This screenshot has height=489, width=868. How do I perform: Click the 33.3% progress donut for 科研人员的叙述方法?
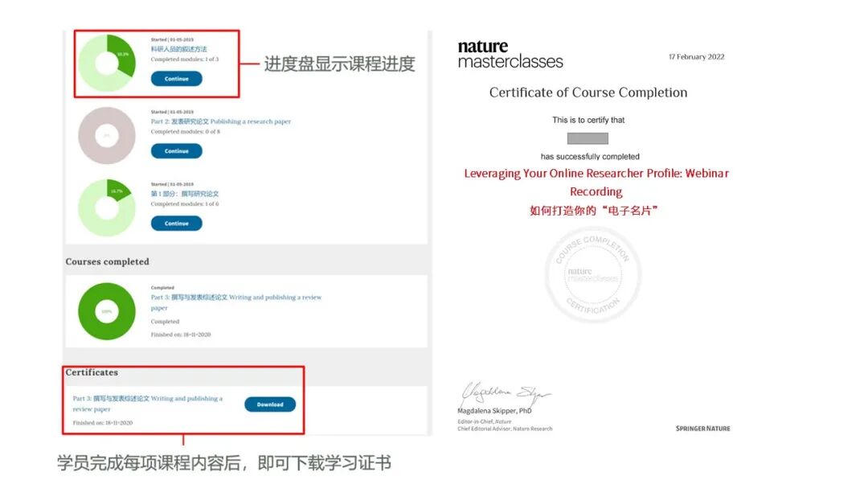(107, 63)
